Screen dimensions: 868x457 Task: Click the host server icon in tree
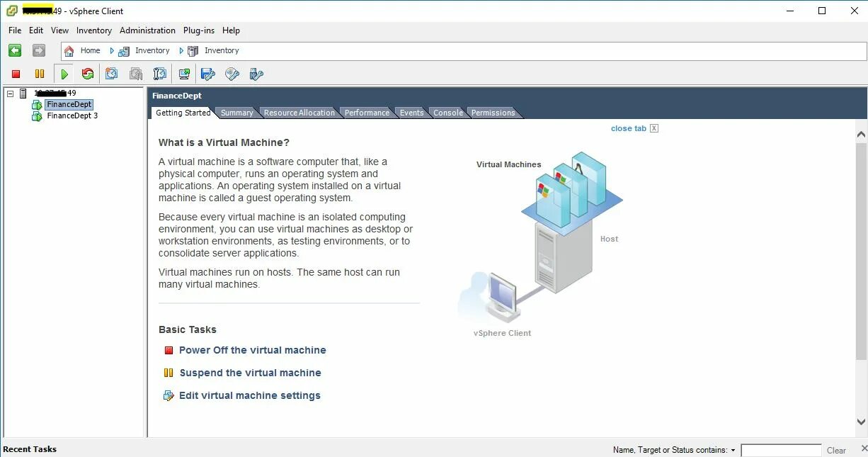coord(23,94)
